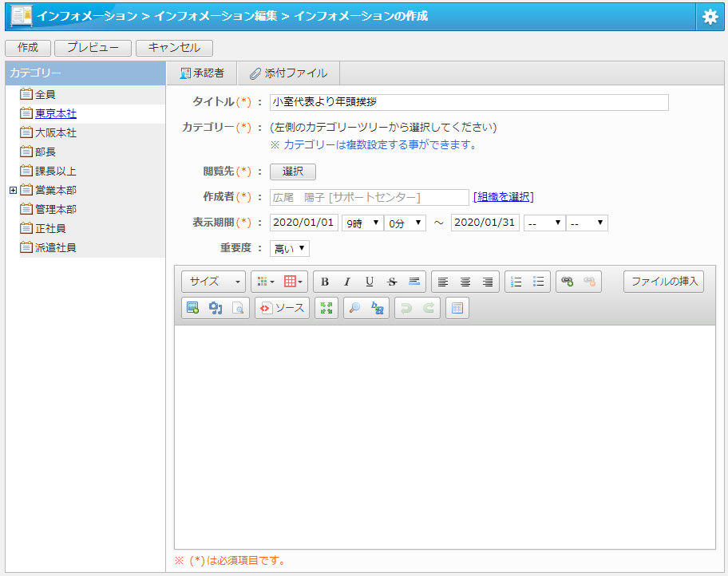Toggle bold formatting in editor toolbar
This screenshot has width=728, height=576.
click(325, 282)
